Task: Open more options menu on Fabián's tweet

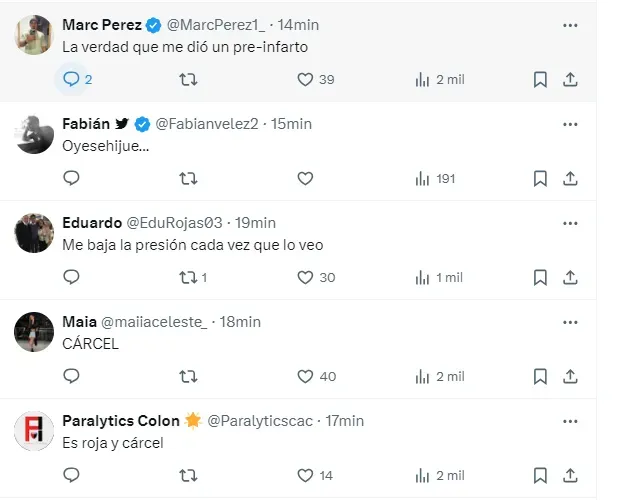Action: 570,124
